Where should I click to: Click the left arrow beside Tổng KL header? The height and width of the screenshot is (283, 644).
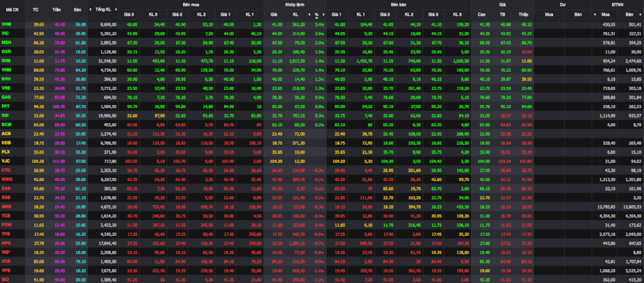[x=92, y=9]
